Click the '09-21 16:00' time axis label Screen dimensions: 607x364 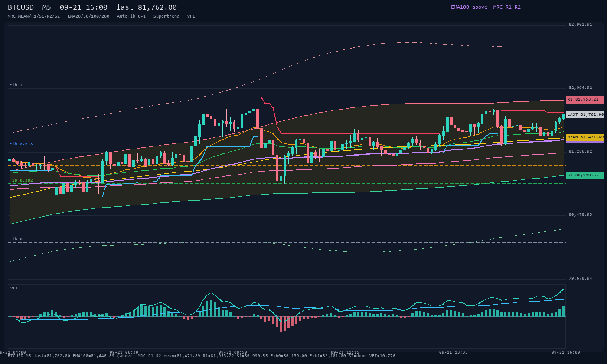click(x=565, y=352)
